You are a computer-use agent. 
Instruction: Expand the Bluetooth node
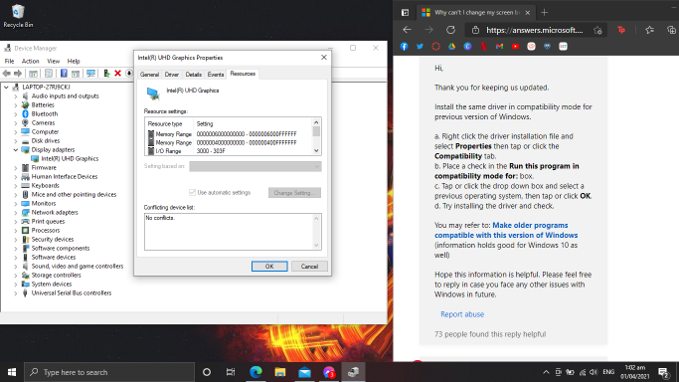click(16, 114)
